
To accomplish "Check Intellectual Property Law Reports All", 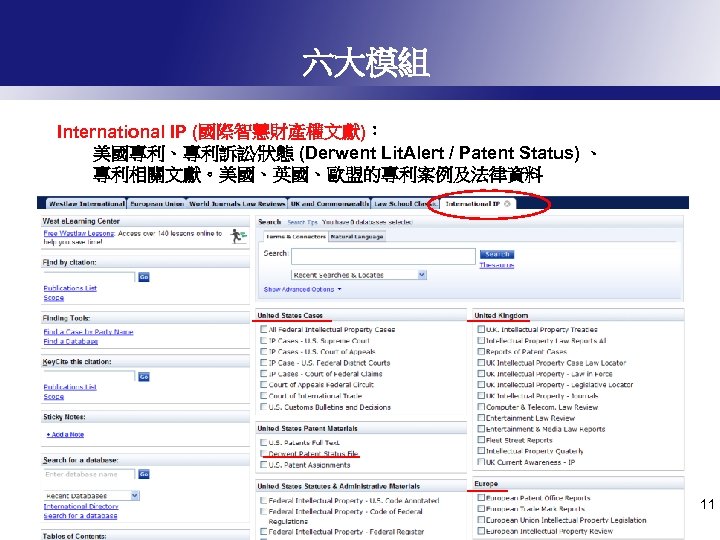I will 481,340.
